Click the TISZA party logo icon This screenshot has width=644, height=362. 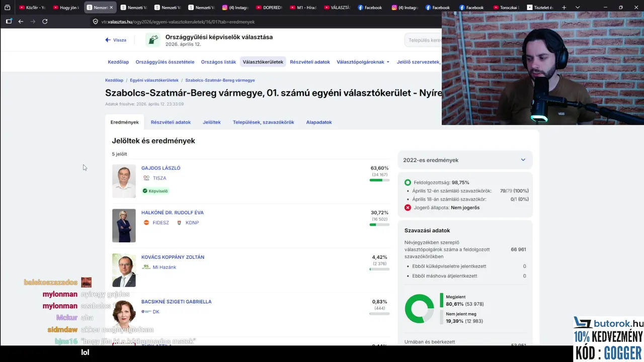click(146, 178)
